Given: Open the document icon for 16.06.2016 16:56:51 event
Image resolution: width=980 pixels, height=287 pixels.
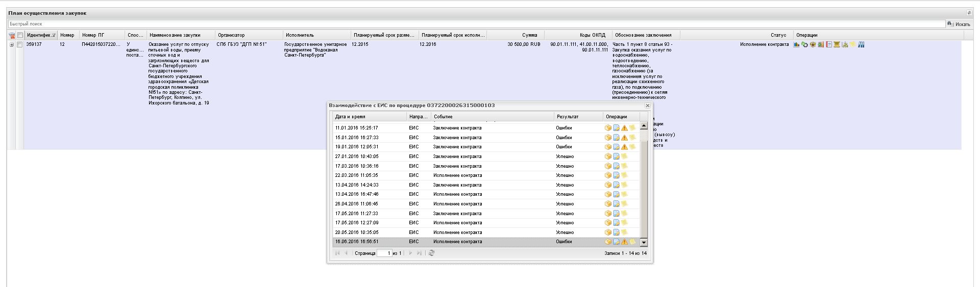Looking at the screenshot, I should click(x=616, y=242).
